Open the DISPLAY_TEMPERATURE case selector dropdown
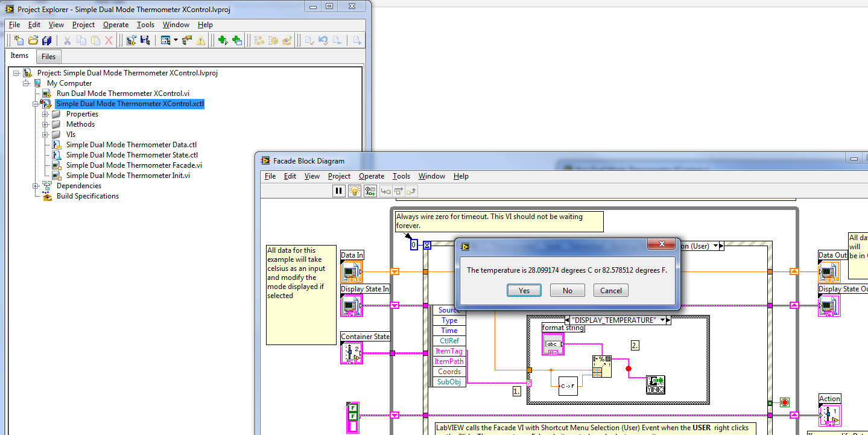Screen dimensions: 868x435 click(662, 320)
